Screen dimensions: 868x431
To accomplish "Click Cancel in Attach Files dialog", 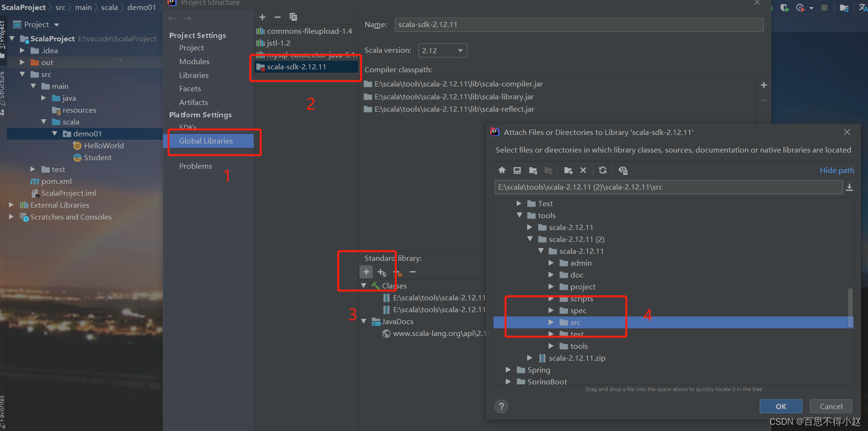I will click(831, 406).
